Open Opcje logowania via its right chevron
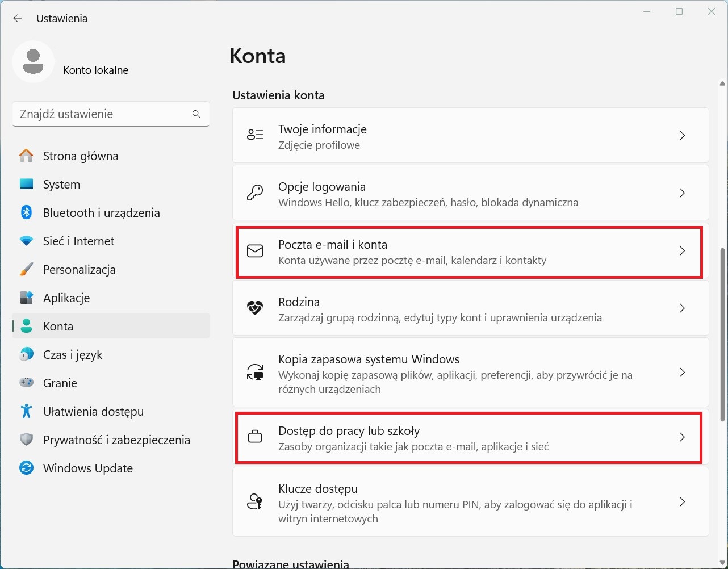This screenshot has height=569, width=728. click(683, 193)
